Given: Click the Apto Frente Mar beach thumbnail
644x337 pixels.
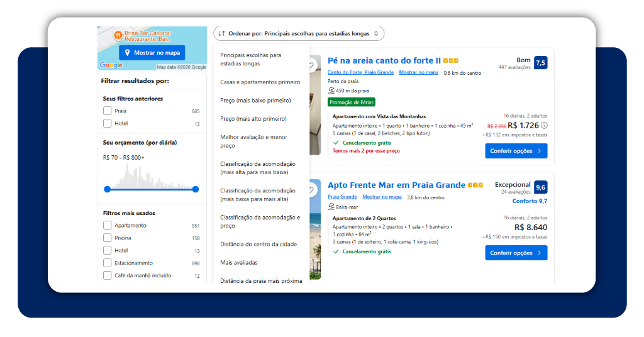Looking at the screenshot, I should (x=315, y=230).
